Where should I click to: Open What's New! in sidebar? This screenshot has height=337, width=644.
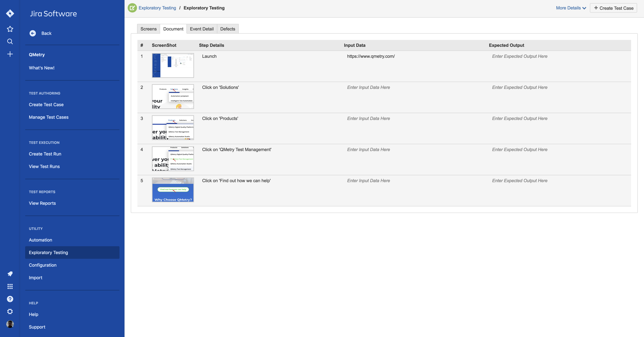pos(42,68)
